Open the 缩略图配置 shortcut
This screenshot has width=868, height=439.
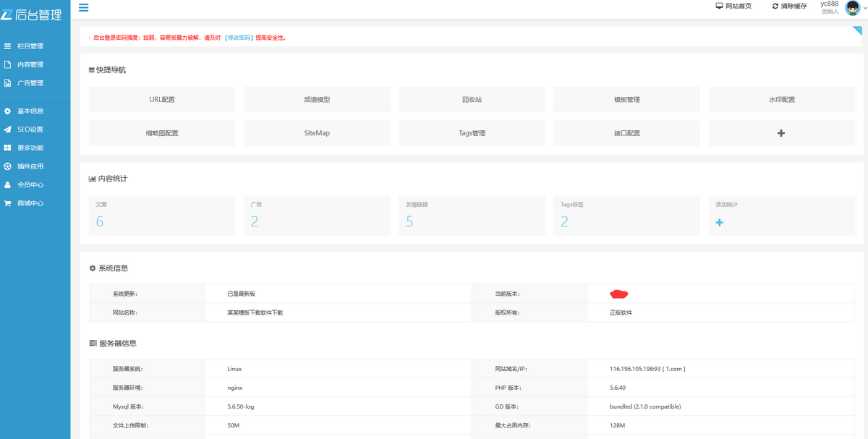pyautogui.click(x=162, y=133)
